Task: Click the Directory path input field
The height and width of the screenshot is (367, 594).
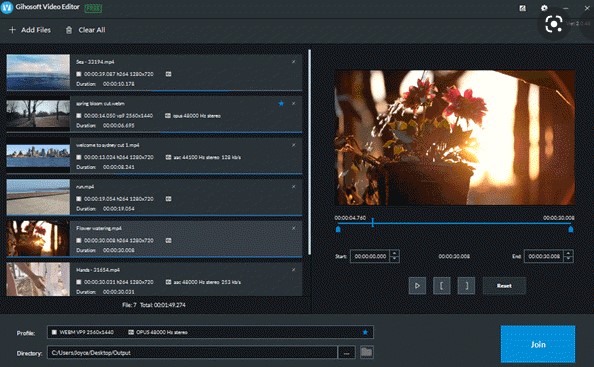Action: pos(192,353)
